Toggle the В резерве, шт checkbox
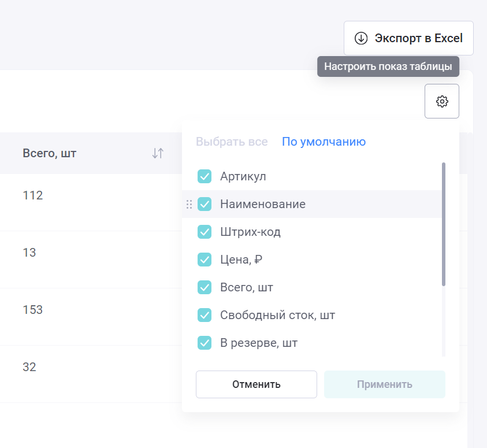This screenshot has height=448, width=487. tap(205, 343)
